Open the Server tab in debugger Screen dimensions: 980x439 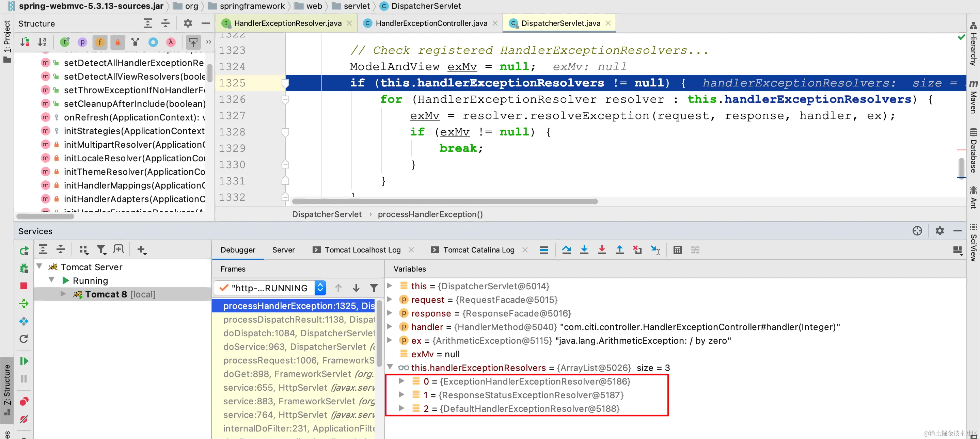[283, 250]
